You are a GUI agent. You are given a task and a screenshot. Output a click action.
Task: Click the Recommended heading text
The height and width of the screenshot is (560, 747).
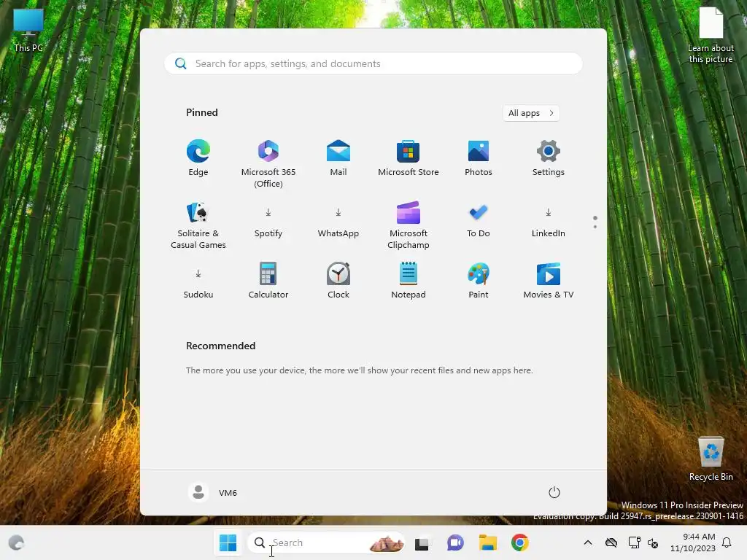point(220,346)
